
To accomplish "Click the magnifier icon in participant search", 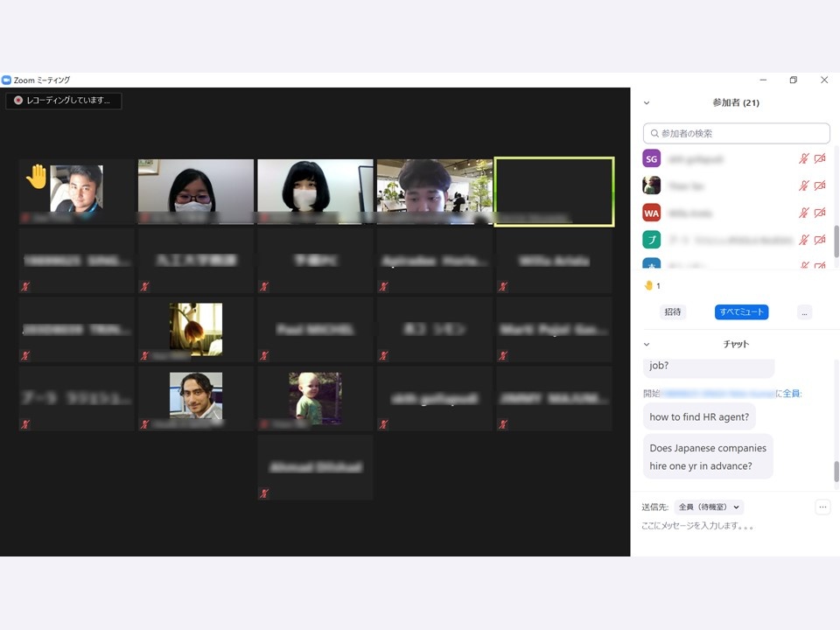I will click(x=654, y=133).
